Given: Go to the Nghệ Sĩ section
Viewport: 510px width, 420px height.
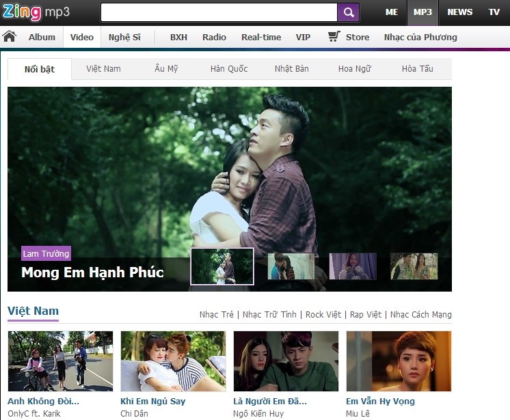Looking at the screenshot, I should (124, 38).
